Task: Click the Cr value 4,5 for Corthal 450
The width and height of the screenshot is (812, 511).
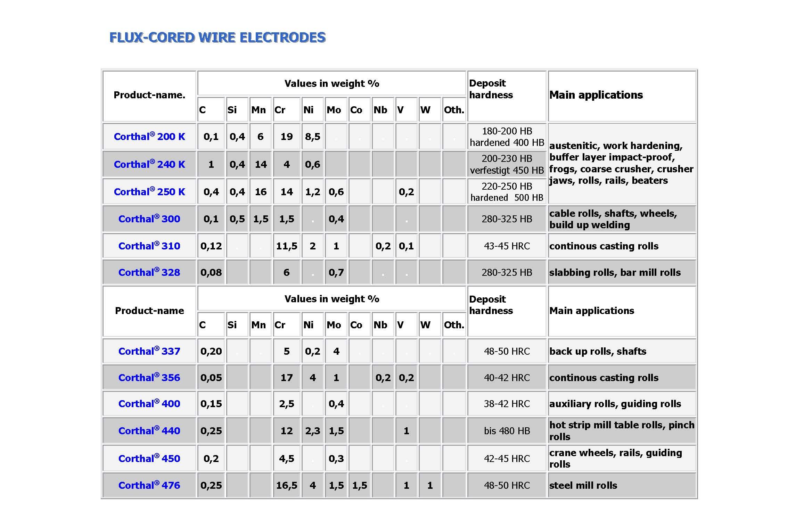Action: click(287, 459)
